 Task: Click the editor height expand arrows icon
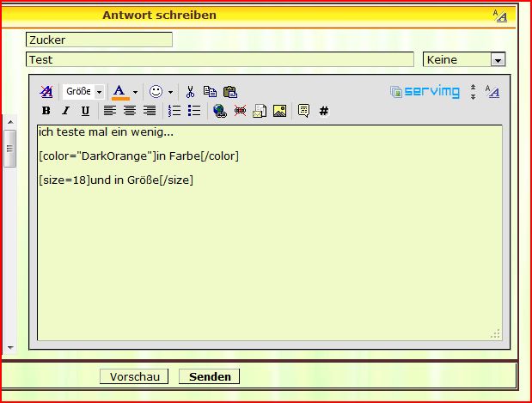click(x=473, y=92)
